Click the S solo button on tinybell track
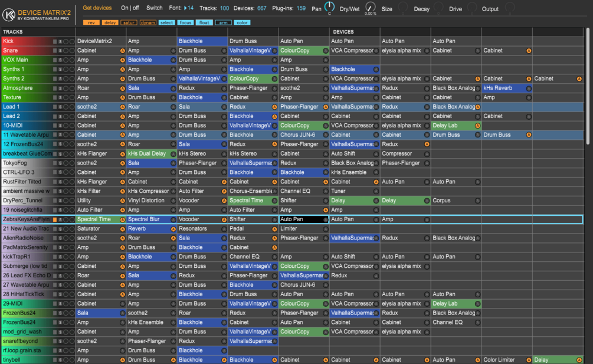The height and width of the screenshot is (364, 593). (x=60, y=360)
